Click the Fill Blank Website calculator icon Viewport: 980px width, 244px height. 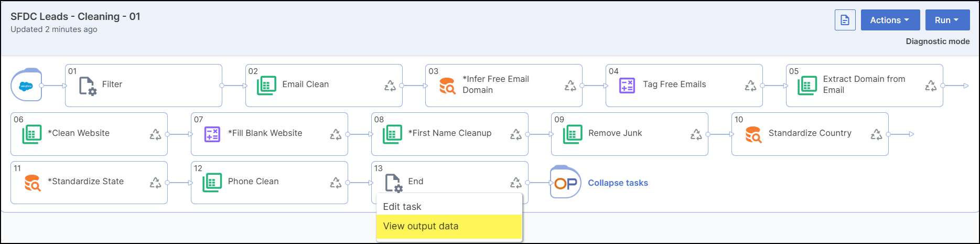pyautogui.click(x=212, y=134)
